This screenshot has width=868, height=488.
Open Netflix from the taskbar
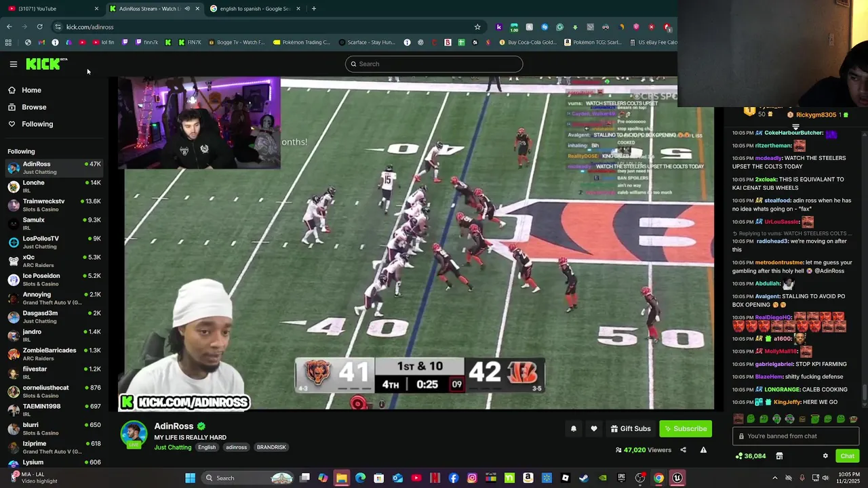(435, 478)
